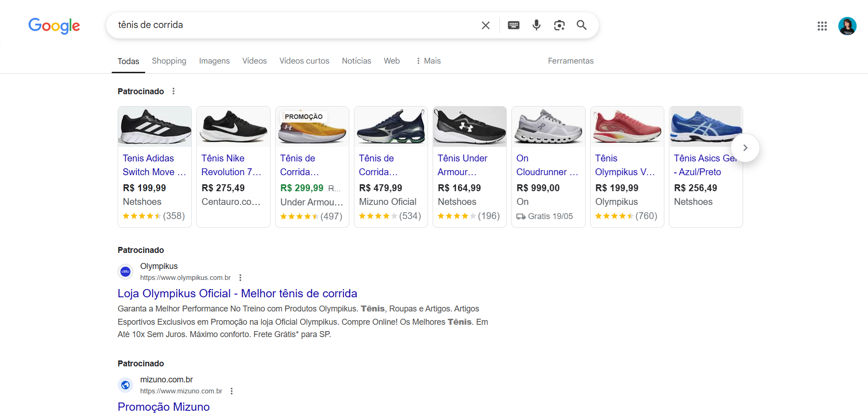Click Mizuno Oficial seller name
Screen dimensions: 868x413
(387, 202)
